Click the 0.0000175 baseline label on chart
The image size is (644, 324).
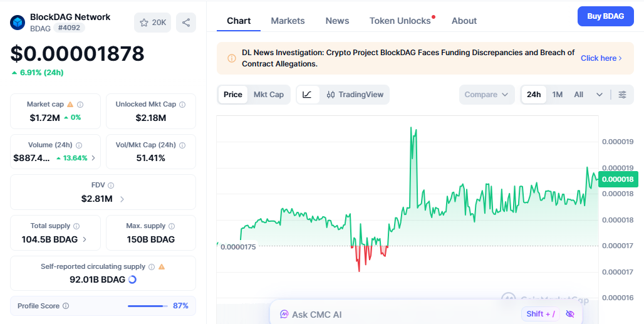click(238, 247)
